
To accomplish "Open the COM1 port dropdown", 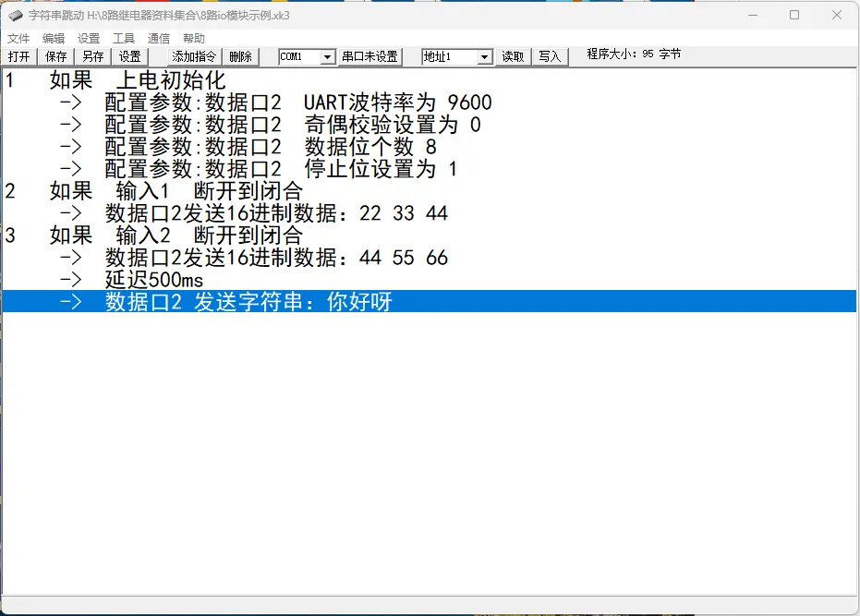I will point(305,56).
